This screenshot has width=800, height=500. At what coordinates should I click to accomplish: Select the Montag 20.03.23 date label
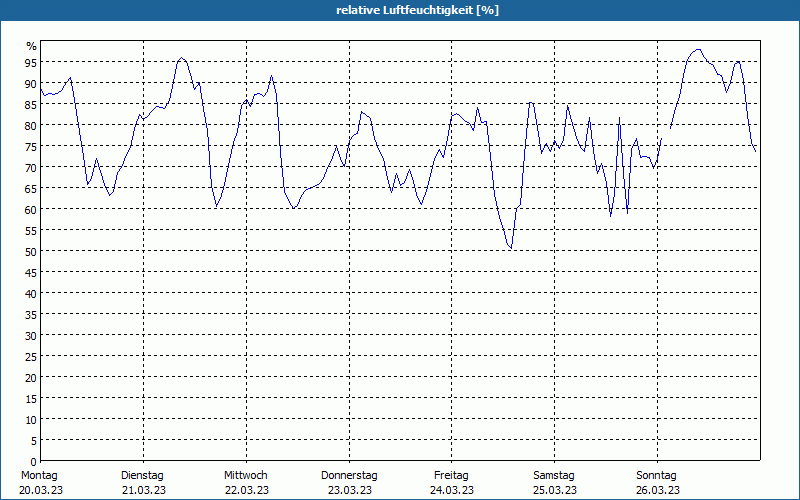pos(41,483)
